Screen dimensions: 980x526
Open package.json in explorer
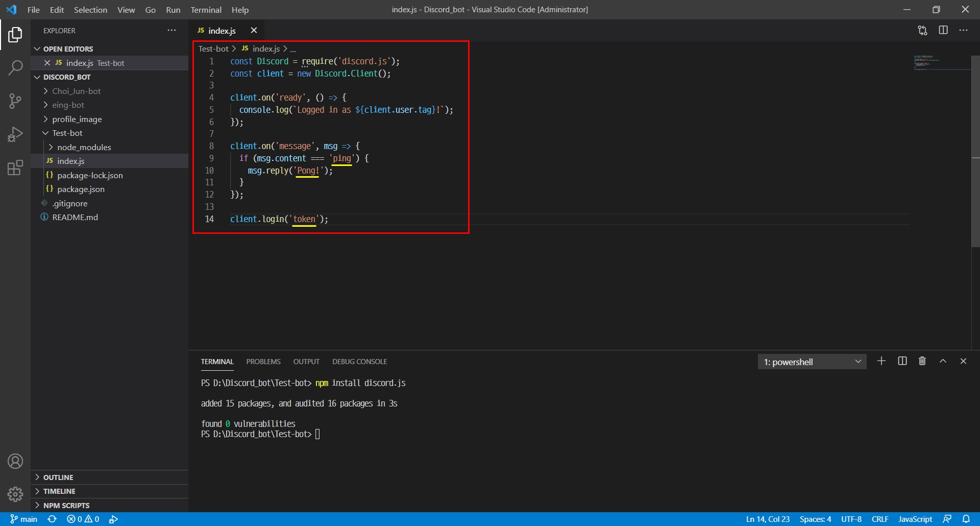click(x=110, y=189)
